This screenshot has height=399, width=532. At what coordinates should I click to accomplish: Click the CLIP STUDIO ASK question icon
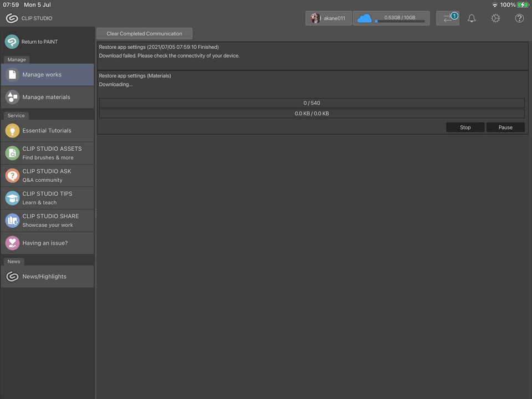pyautogui.click(x=12, y=176)
